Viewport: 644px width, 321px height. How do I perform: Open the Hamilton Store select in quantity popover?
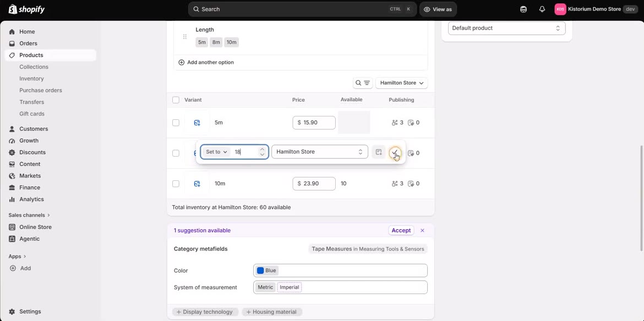[x=320, y=152]
